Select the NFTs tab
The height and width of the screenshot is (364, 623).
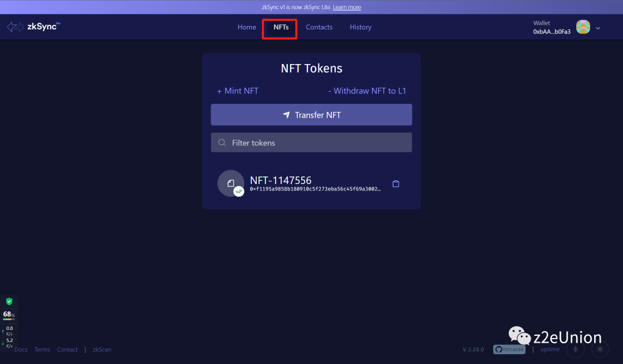[281, 27]
